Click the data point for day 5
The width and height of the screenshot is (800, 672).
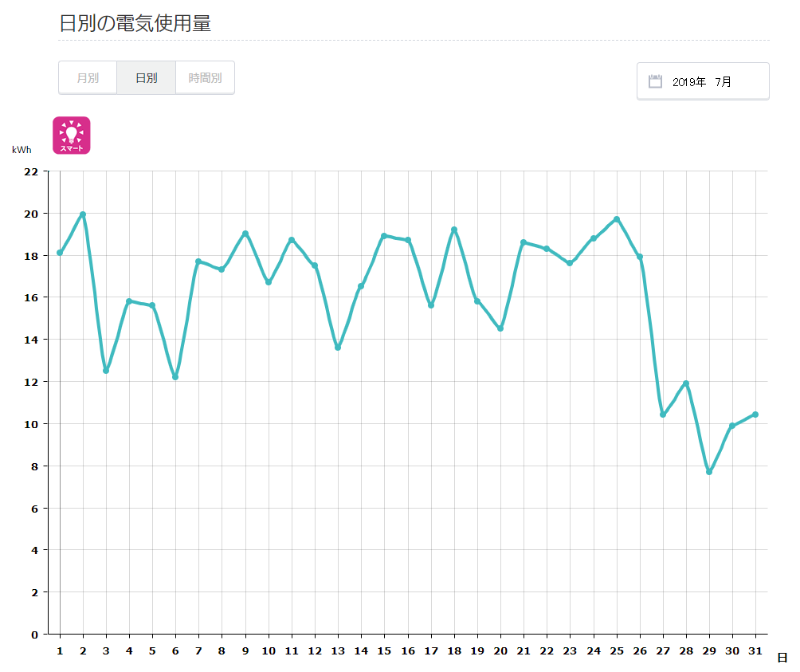[152, 305]
